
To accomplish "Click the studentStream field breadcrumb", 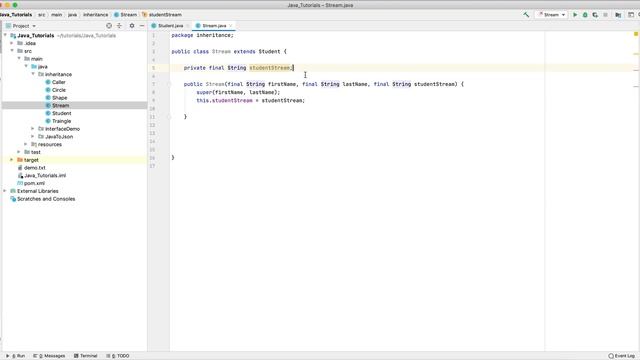I will coord(162,15).
